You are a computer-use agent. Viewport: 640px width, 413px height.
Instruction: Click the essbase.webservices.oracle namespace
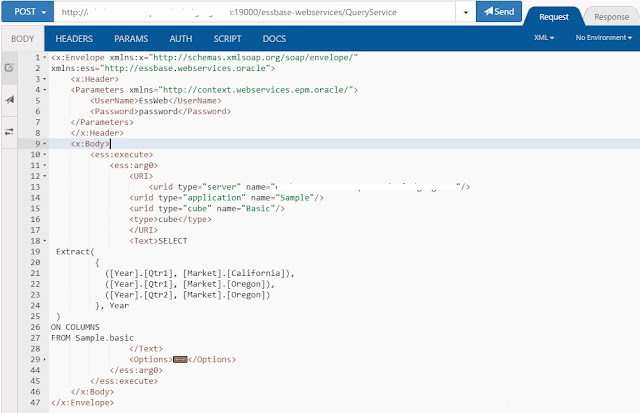[x=185, y=68]
